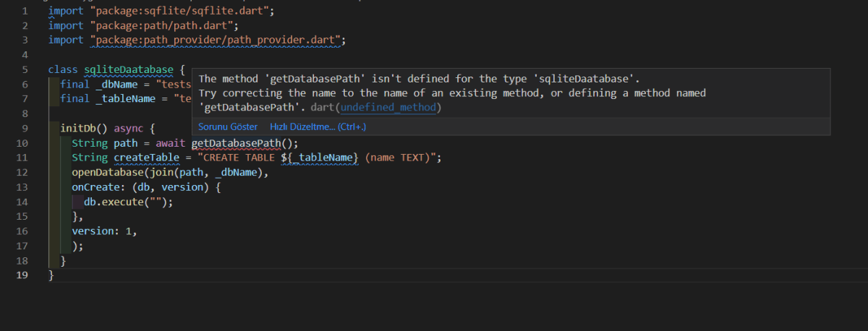Place cursor after the closing brace on line 19
This screenshot has height=331, width=868.
click(x=55, y=275)
